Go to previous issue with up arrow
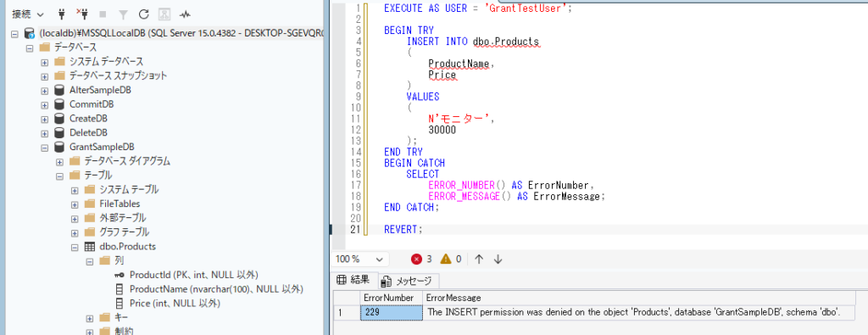Image resolution: width=868 pixels, height=335 pixels. 480,260
